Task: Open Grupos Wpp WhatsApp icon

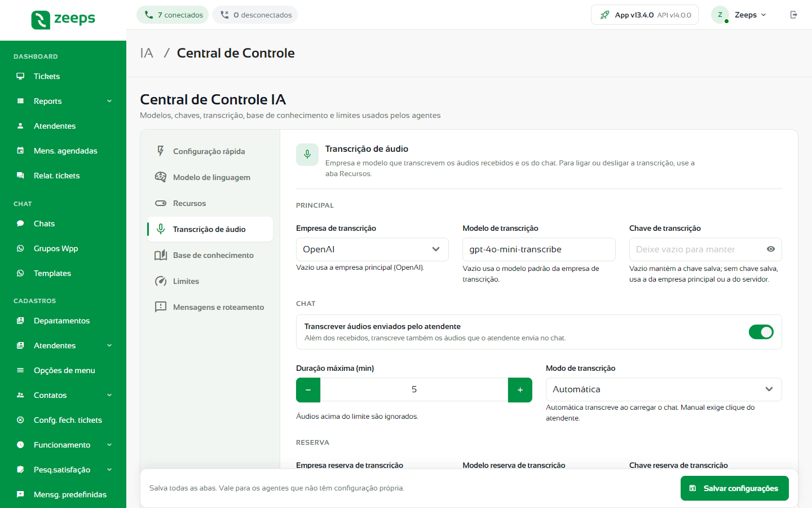Action: click(20, 248)
